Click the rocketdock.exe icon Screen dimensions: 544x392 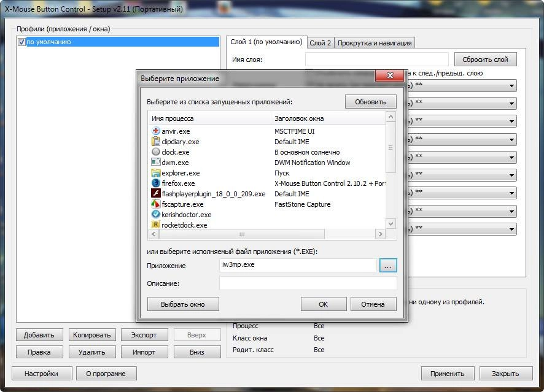tap(156, 225)
